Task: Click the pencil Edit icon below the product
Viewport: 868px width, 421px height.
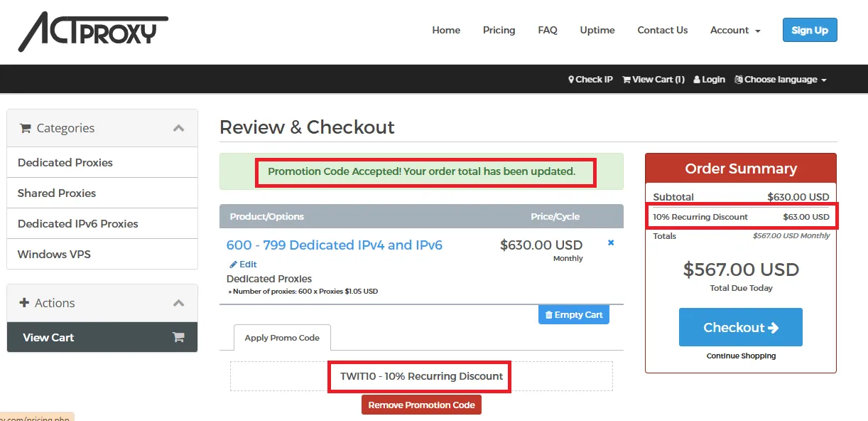Action: pyautogui.click(x=234, y=264)
